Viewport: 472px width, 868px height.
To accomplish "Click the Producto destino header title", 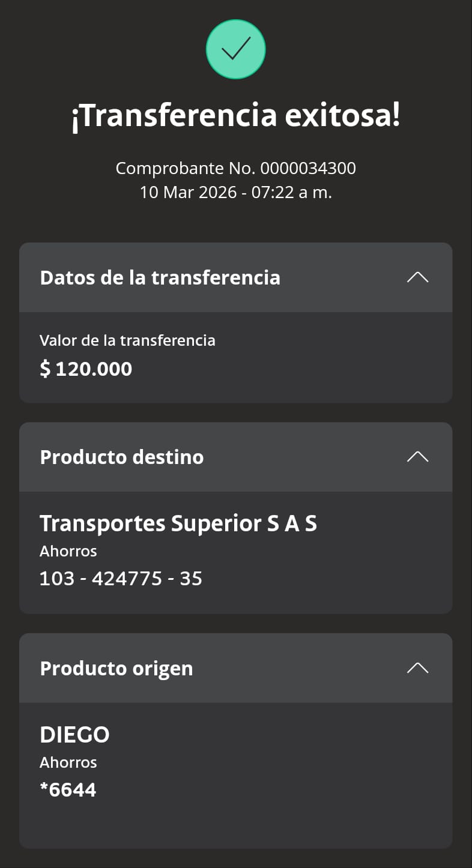I will click(x=122, y=457).
